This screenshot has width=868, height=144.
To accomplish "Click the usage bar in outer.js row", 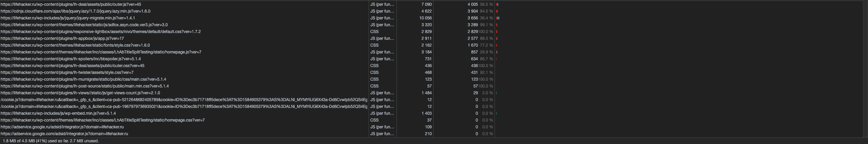I will click(x=497, y=4).
